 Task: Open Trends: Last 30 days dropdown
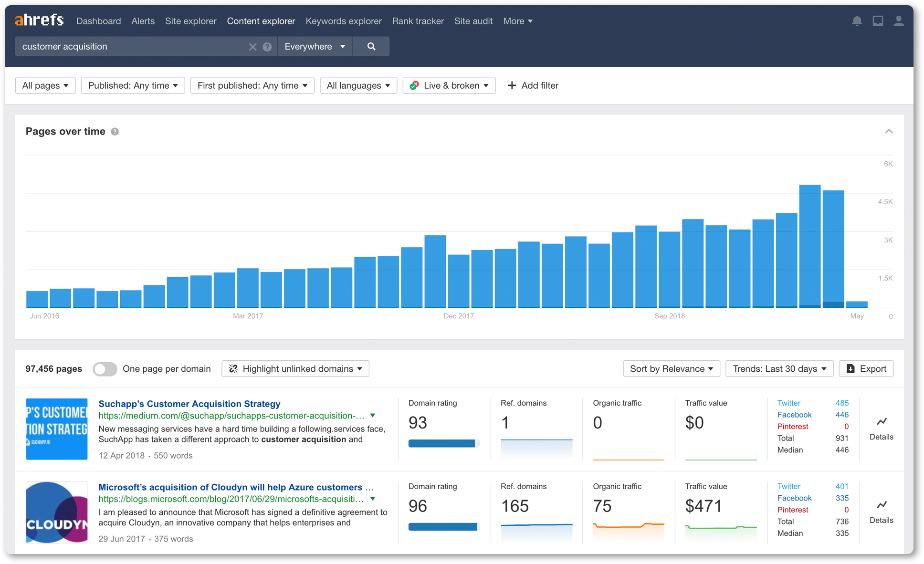click(779, 369)
